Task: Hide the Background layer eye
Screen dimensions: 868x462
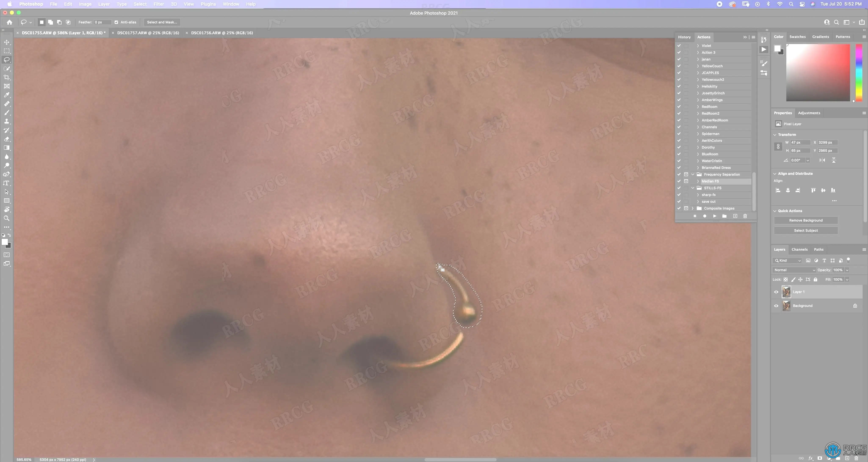Action: pos(776,306)
